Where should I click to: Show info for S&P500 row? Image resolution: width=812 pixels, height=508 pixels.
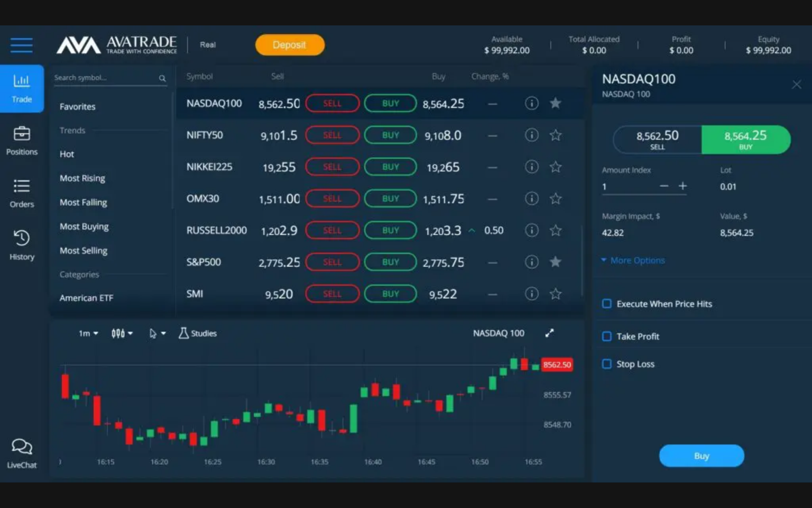[531, 262]
